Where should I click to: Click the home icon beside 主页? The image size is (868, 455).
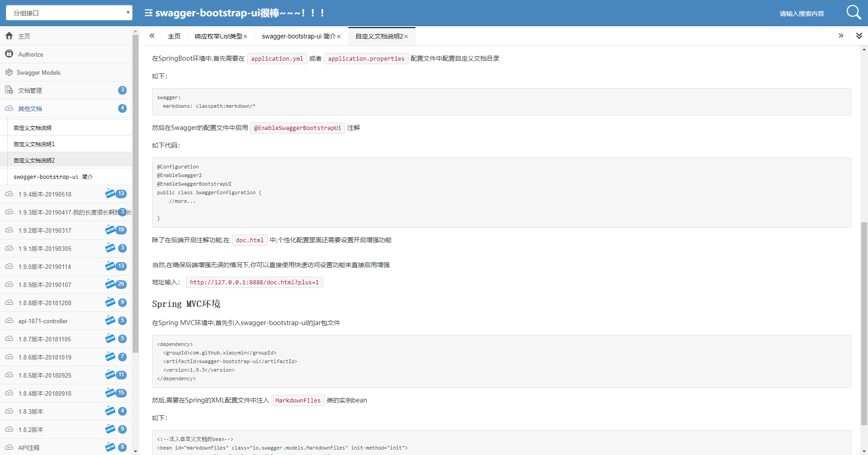tap(9, 36)
